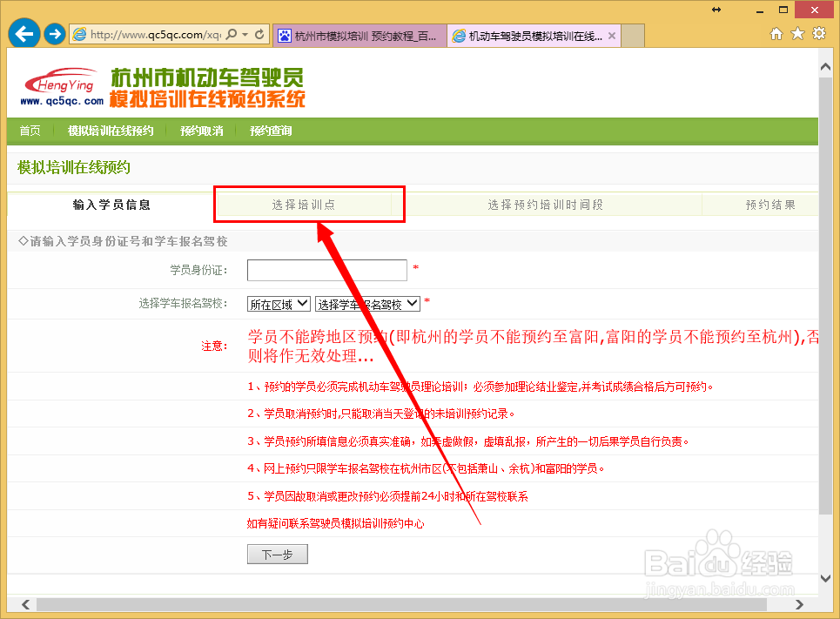Click the 杭州市机动车驾驶员 site title
840x619 pixels.
(207, 78)
